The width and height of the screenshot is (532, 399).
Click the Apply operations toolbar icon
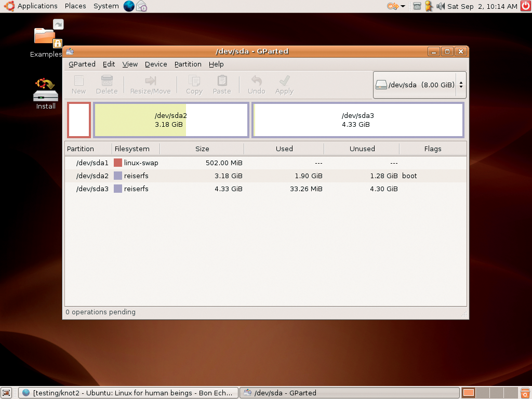coord(284,85)
